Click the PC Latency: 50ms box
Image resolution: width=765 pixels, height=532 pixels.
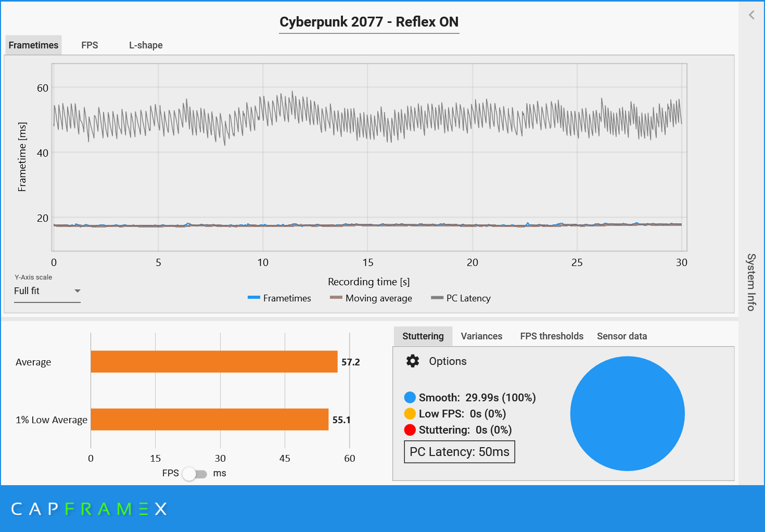tap(460, 452)
